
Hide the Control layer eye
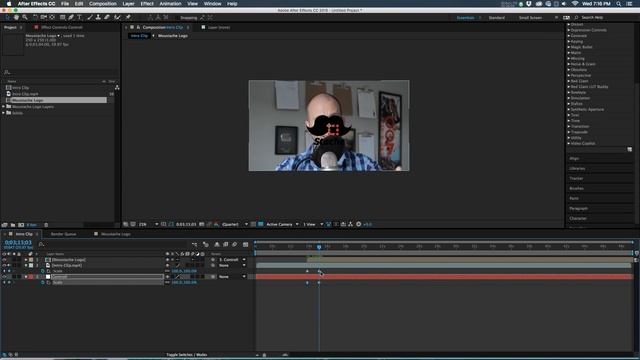click(4, 277)
